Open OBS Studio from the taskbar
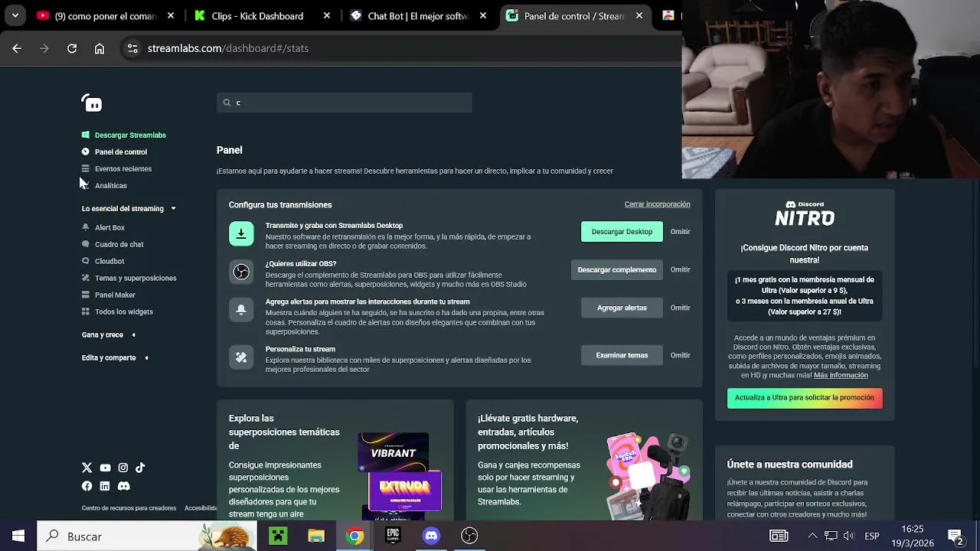 click(469, 536)
